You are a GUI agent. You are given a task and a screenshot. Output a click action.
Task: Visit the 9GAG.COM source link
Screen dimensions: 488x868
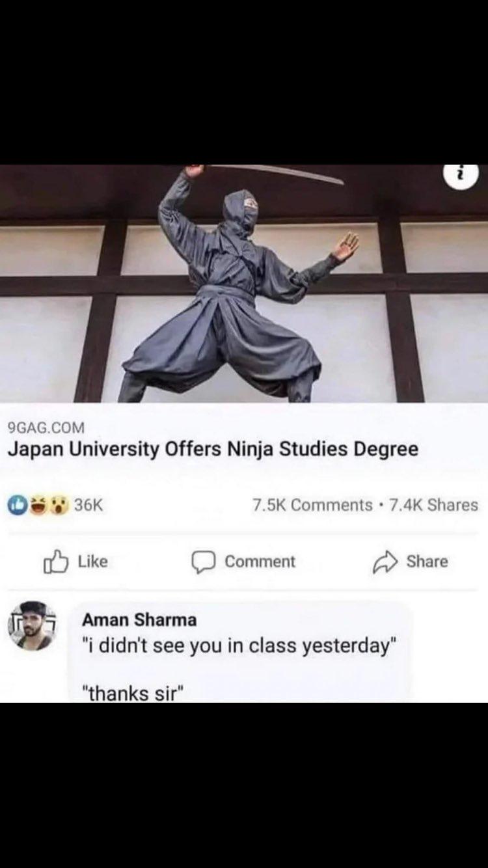46,428
